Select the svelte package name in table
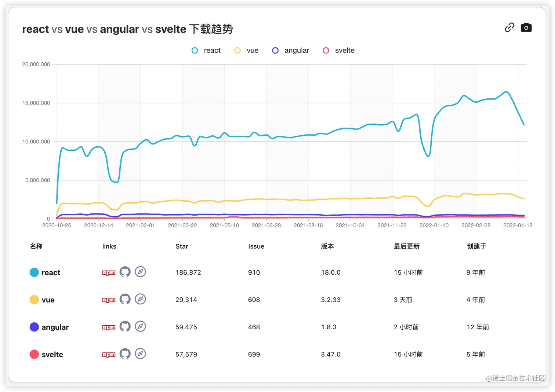Image resolution: width=555 pixels, height=392 pixels. [52, 355]
